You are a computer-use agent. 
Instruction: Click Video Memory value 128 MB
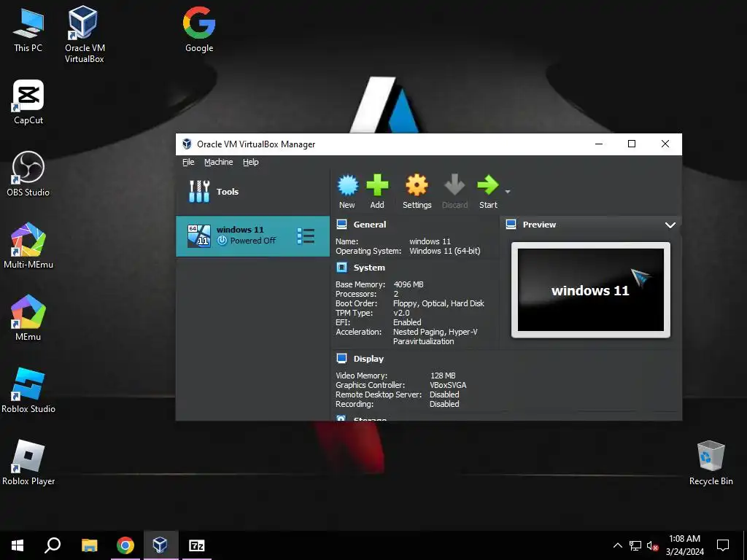tap(443, 376)
